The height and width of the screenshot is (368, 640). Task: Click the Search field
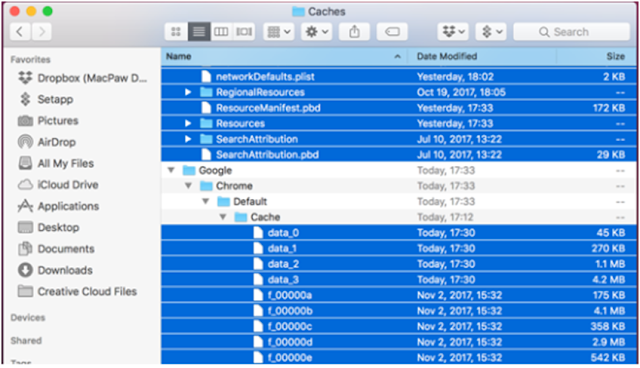(571, 31)
